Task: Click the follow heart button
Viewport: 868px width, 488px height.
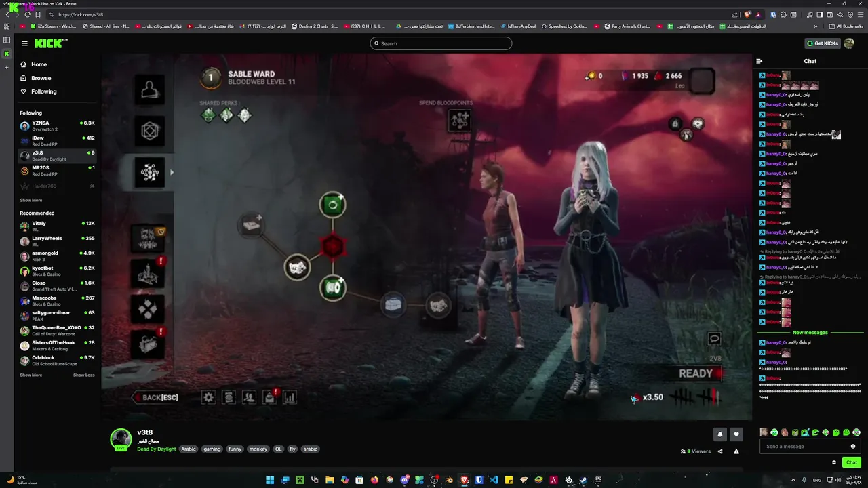Action: (x=736, y=434)
